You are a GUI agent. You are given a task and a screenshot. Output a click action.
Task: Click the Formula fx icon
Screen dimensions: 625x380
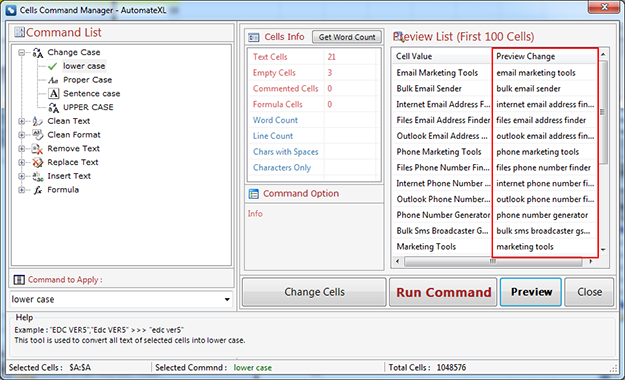coord(37,190)
